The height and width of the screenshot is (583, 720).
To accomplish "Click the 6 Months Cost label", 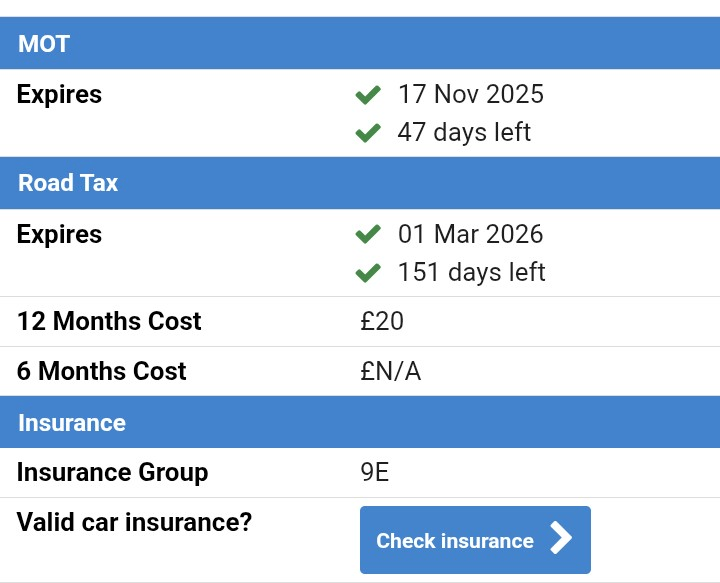I will coord(102,372).
